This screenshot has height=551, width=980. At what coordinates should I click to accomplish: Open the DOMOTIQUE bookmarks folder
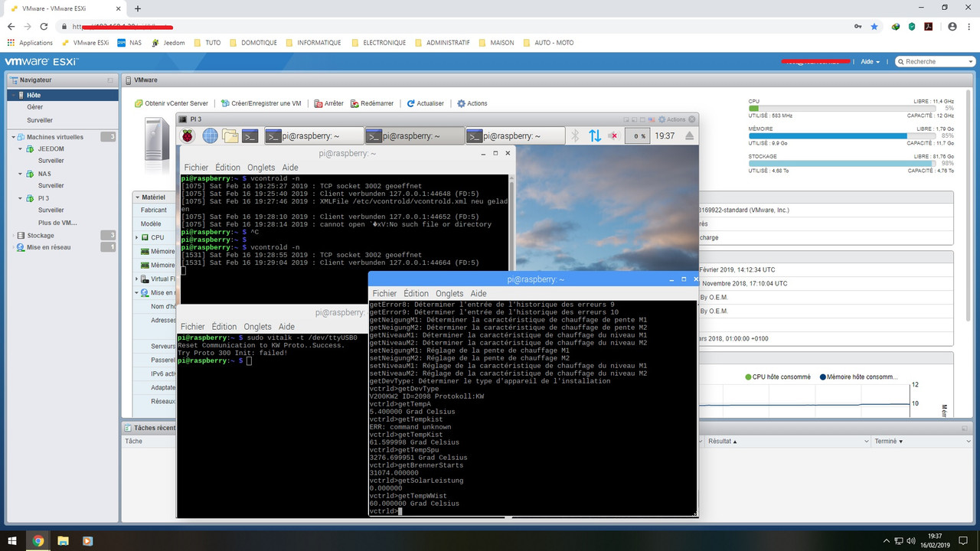[x=253, y=43]
